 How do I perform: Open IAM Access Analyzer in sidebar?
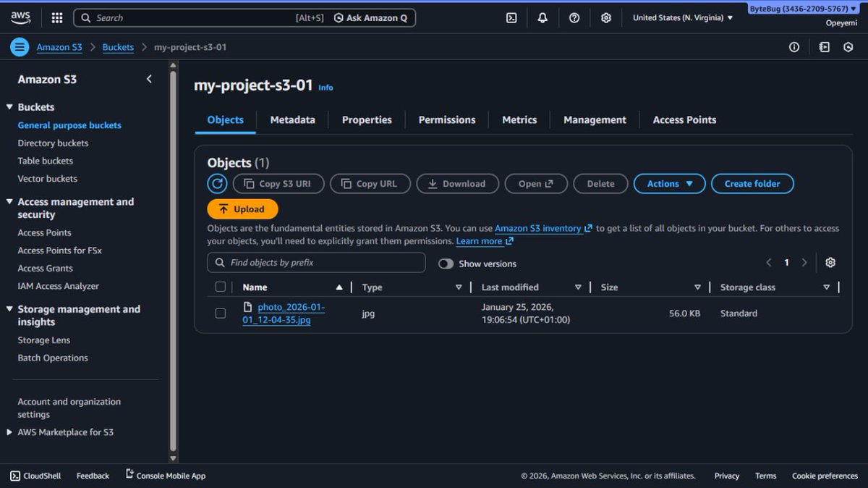point(58,286)
